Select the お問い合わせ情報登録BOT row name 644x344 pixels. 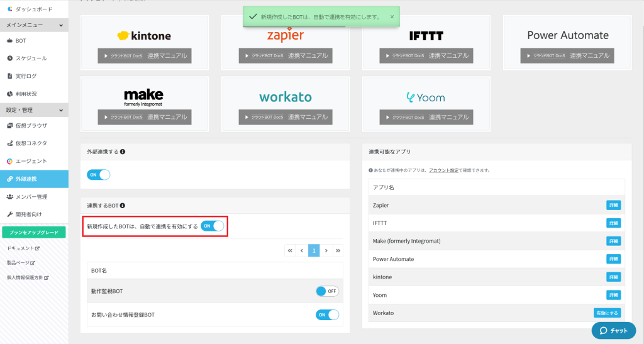pyautogui.click(x=123, y=315)
